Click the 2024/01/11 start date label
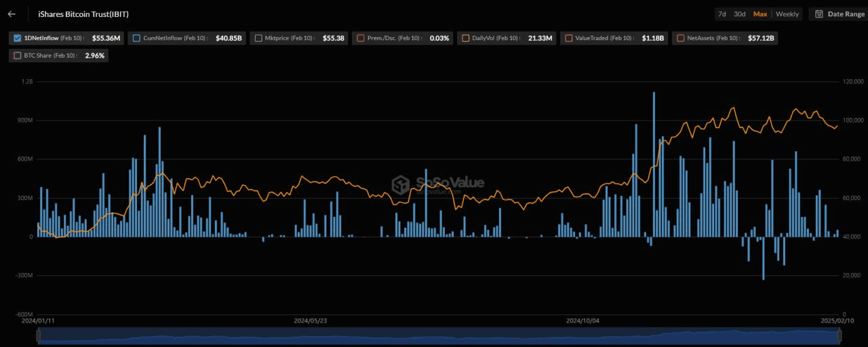This screenshot has height=347, width=868. click(x=38, y=321)
